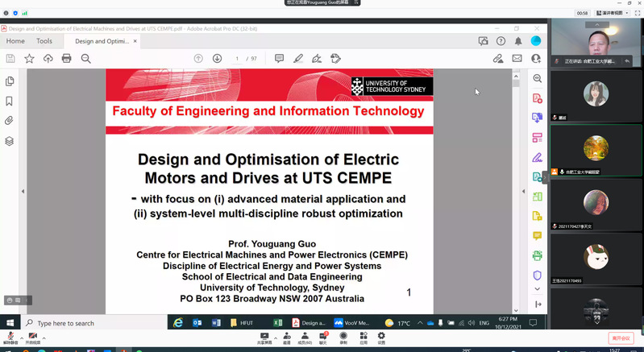Open the bookmarks panel icon
This screenshot has height=352, width=644.
(x=10, y=101)
